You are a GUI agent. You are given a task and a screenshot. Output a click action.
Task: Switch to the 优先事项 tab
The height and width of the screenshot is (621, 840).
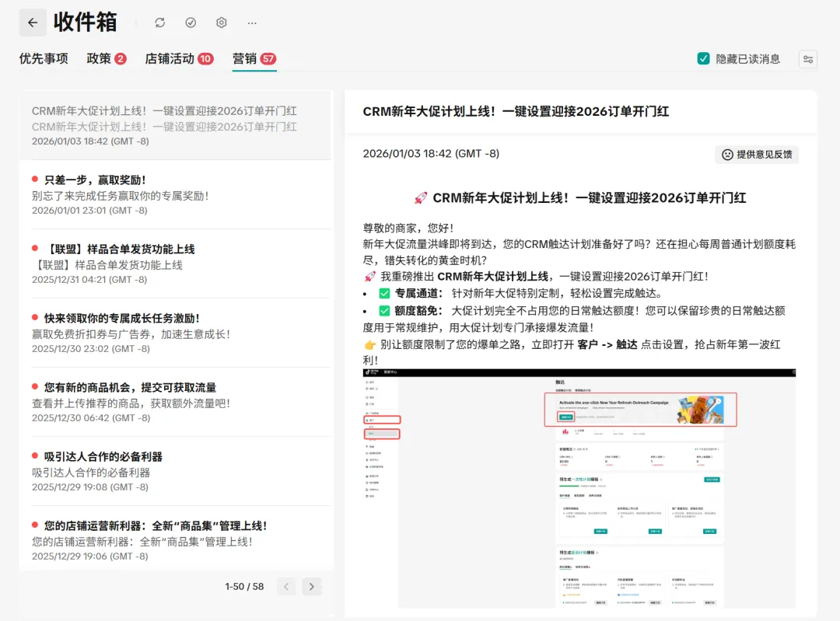tap(44, 58)
